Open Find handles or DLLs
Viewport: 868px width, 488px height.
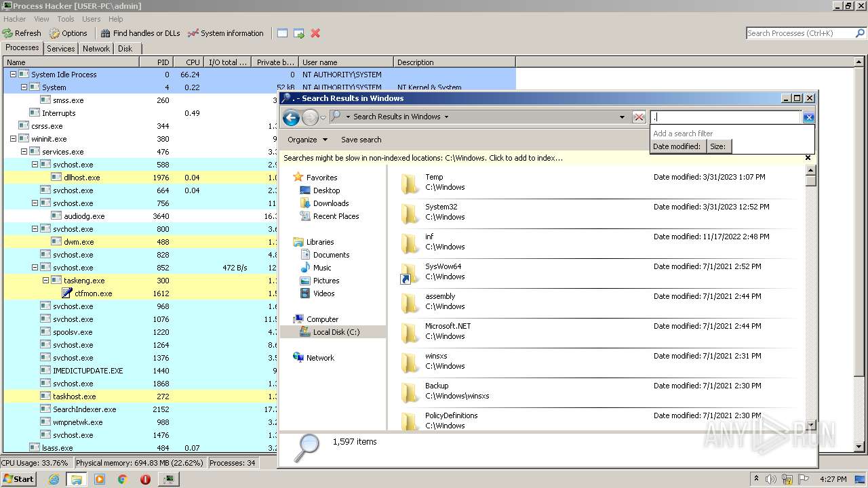[140, 33]
